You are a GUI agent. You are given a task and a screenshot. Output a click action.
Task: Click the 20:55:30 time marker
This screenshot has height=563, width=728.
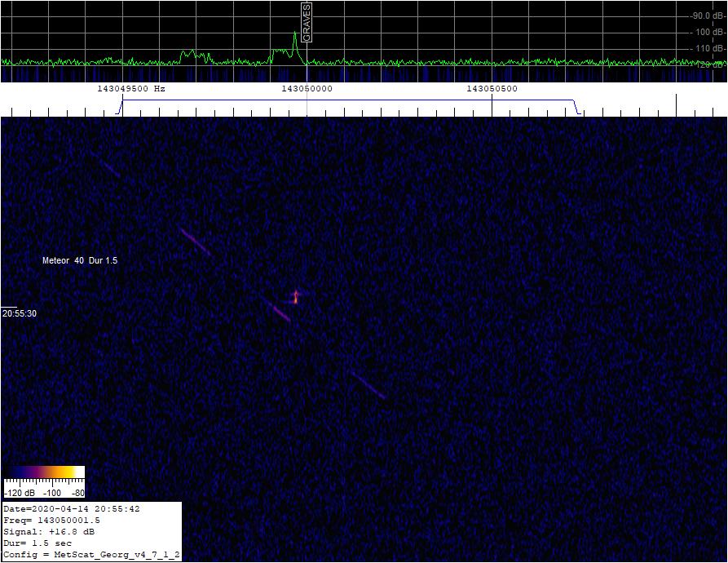tap(20, 313)
